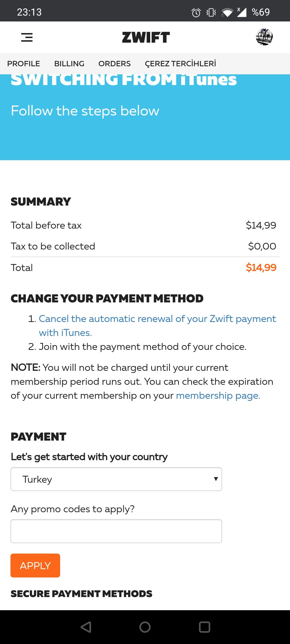
Task: Tap the Zwift logo
Action: 146,37
